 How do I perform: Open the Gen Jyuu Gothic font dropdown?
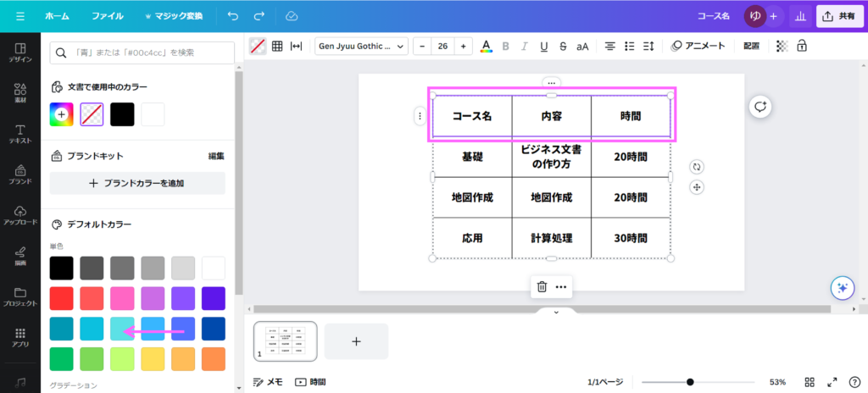[361, 47]
